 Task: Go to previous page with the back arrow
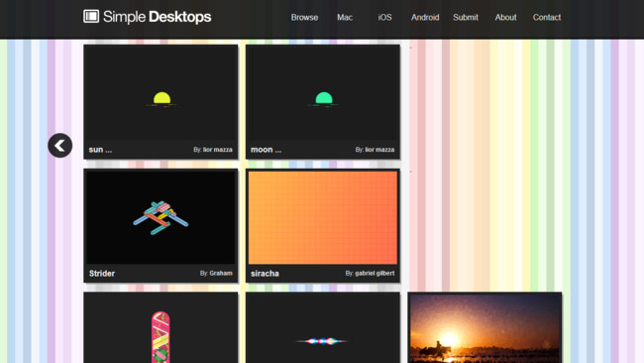pos(60,146)
